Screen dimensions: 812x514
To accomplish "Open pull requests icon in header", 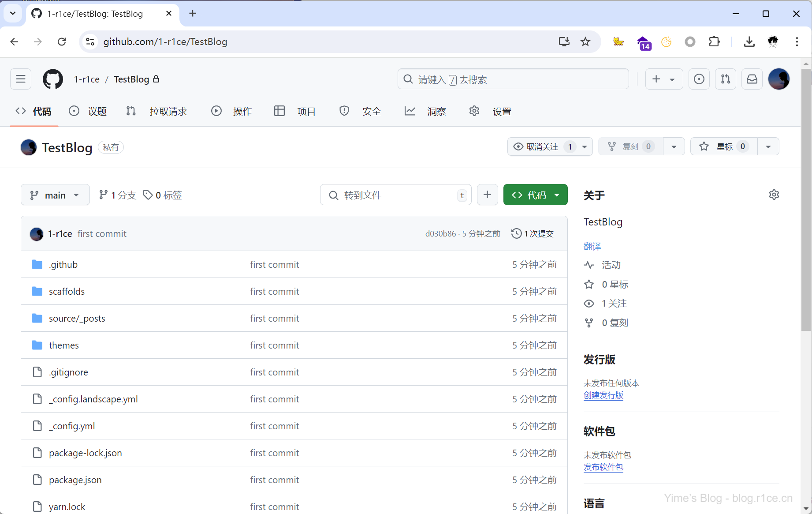I will 725,79.
